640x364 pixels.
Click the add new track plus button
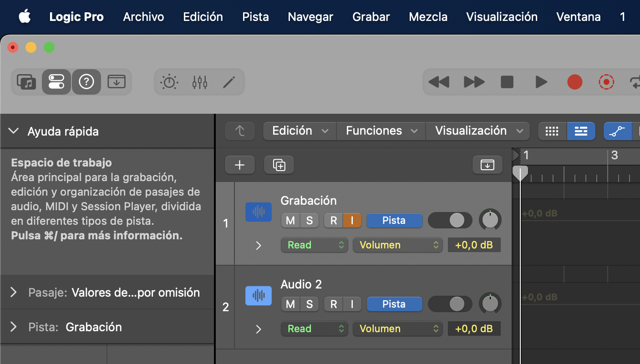pyautogui.click(x=239, y=165)
